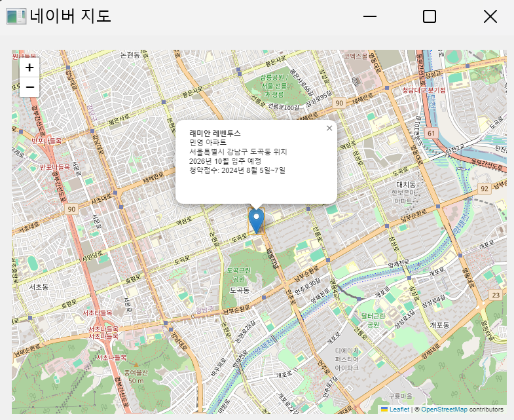Click the 종여울산 50 m peak label
514x420 pixels.
[x=136, y=377]
